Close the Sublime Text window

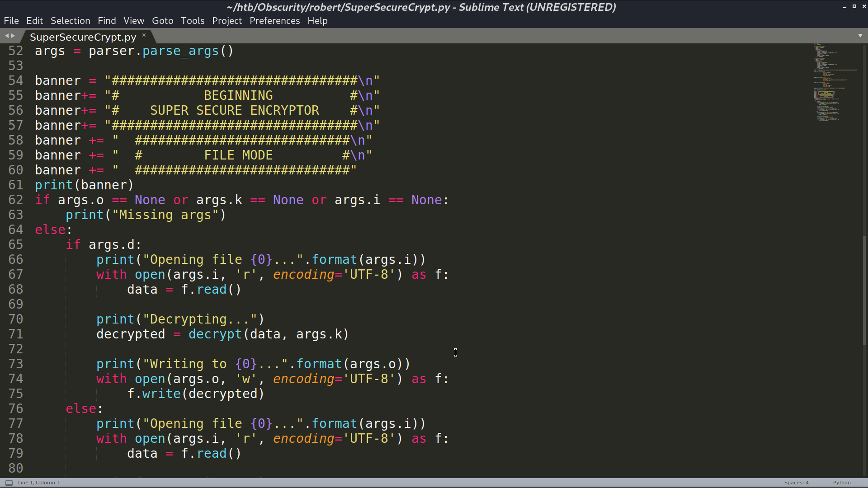pyautogui.click(x=864, y=6)
